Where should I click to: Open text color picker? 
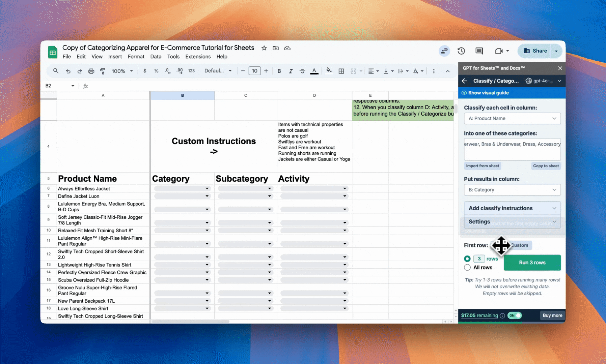click(314, 71)
